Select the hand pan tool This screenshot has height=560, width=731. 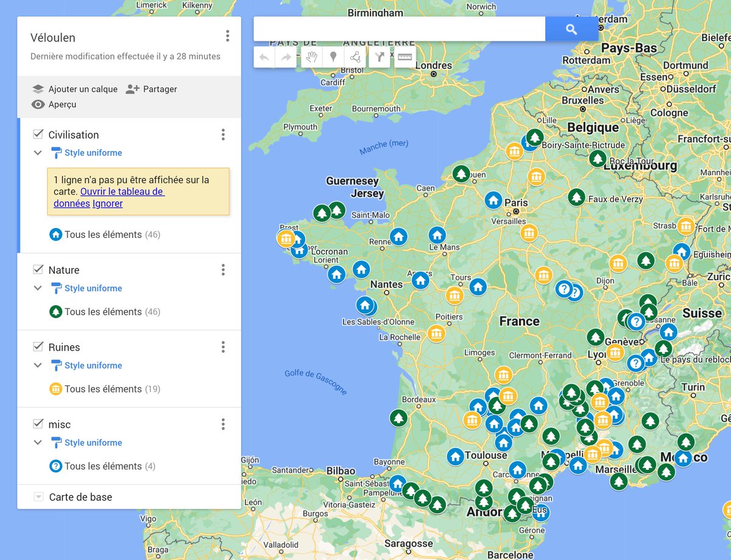click(312, 57)
